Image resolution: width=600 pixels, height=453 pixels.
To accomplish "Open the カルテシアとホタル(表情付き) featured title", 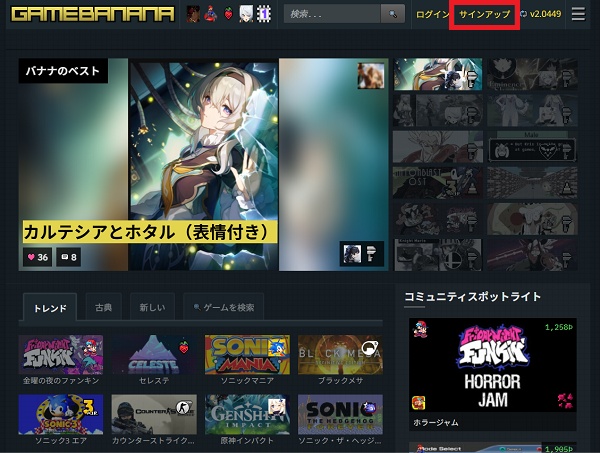I will [x=150, y=231].
